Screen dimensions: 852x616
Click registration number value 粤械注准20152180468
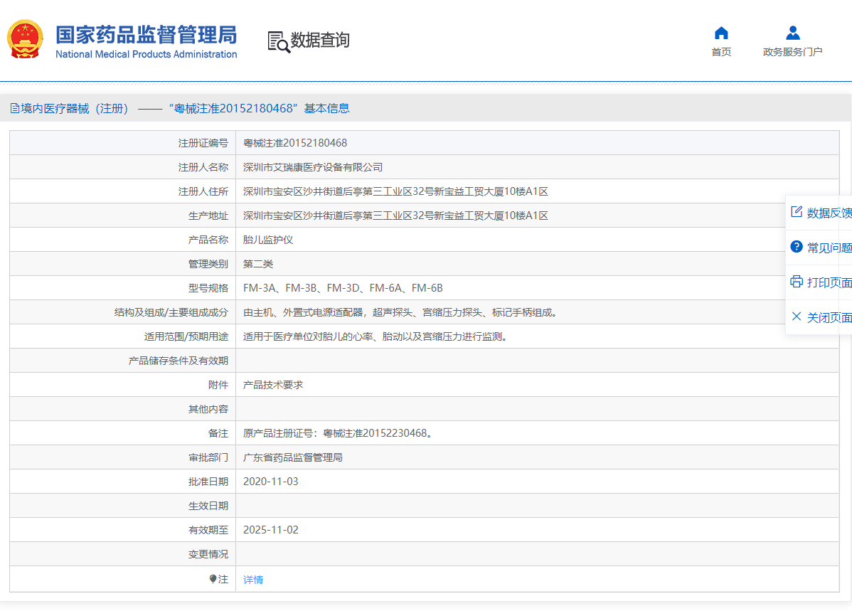(295, 143)
